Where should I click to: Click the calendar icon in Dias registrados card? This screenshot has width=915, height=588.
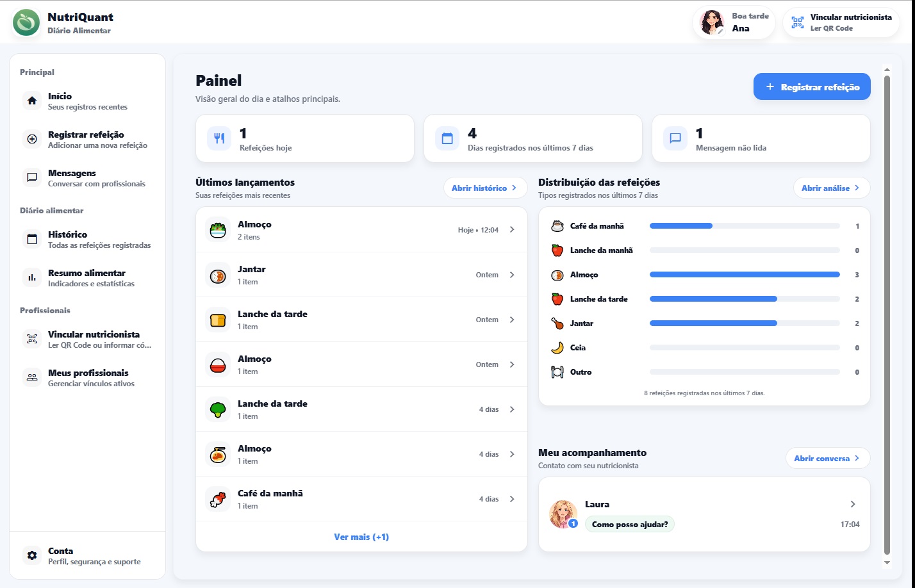pos(447,138)
